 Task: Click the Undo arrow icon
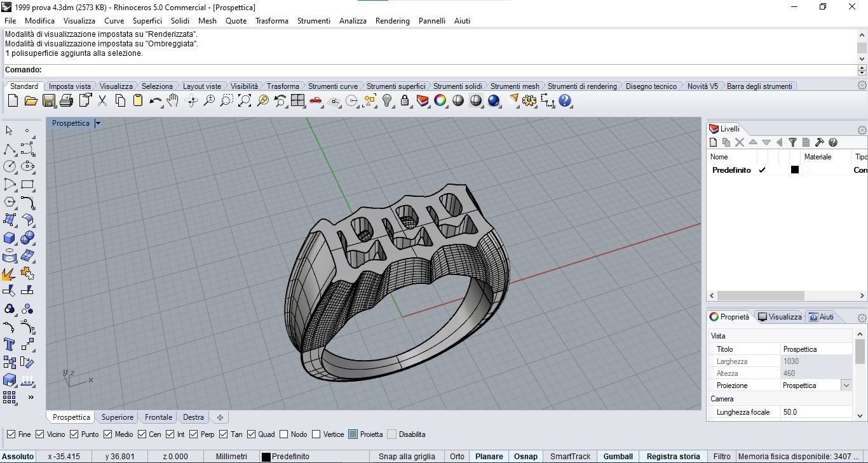point(155,100)
